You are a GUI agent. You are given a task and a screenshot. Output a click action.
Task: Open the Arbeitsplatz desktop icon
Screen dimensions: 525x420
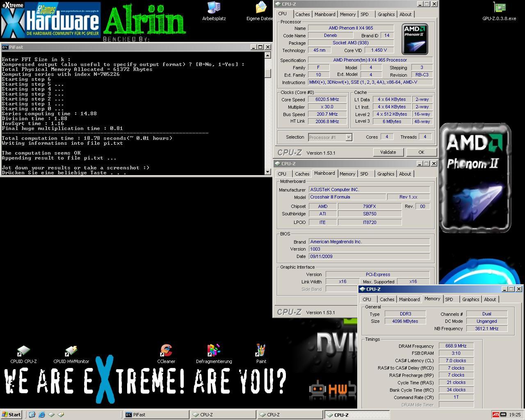click(214, 11)
